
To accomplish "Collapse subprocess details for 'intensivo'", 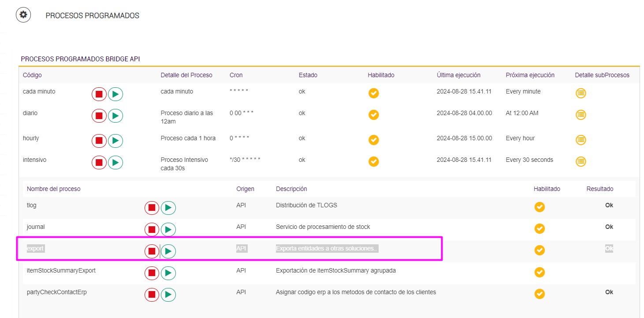I will click(x=581, y=161).
